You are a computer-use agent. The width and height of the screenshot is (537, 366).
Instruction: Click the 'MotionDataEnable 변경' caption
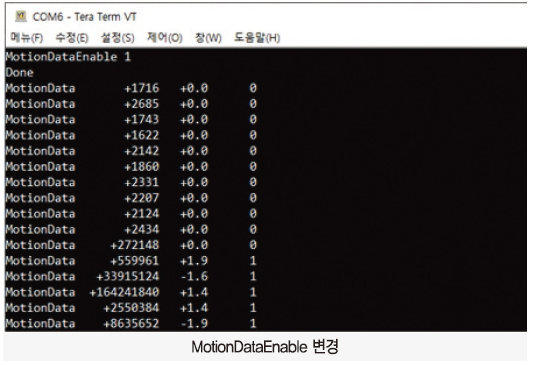point(265,346)
